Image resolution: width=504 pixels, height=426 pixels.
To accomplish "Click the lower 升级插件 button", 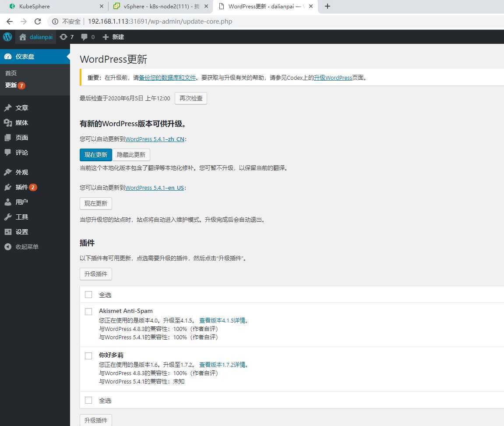I will click(96, 420).
